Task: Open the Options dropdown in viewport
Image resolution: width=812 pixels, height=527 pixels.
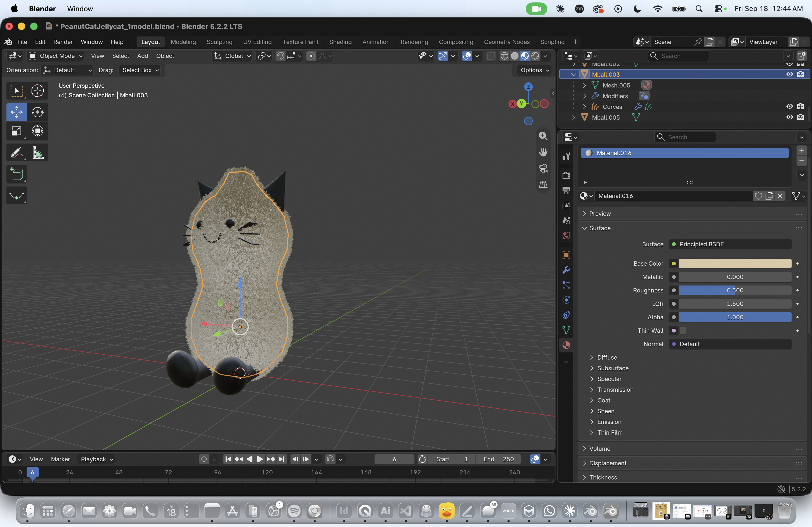Action: (x=534, y=70)
